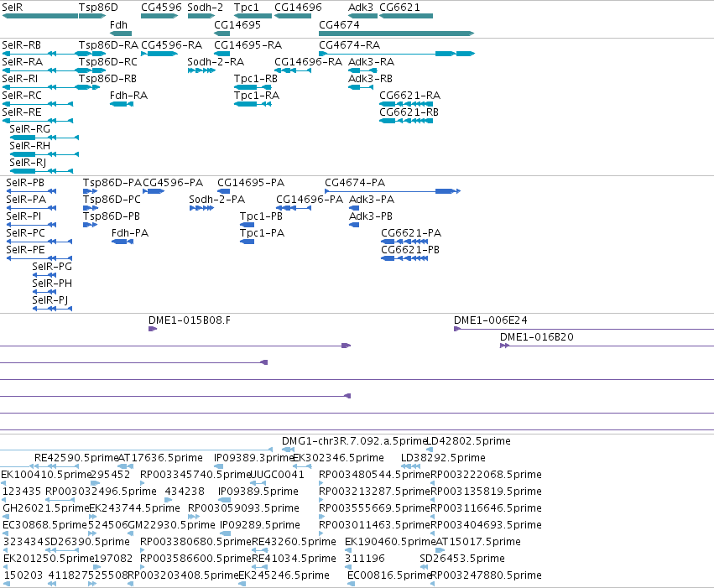The height and width of the screenshot is (588, 714).
Task: Open transcript SelR-RI label
Action: 20,79
